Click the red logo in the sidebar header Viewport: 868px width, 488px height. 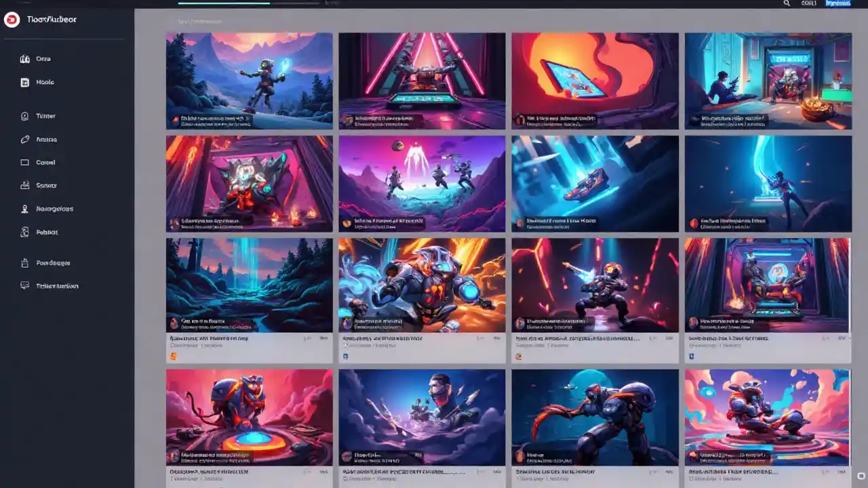12,20
